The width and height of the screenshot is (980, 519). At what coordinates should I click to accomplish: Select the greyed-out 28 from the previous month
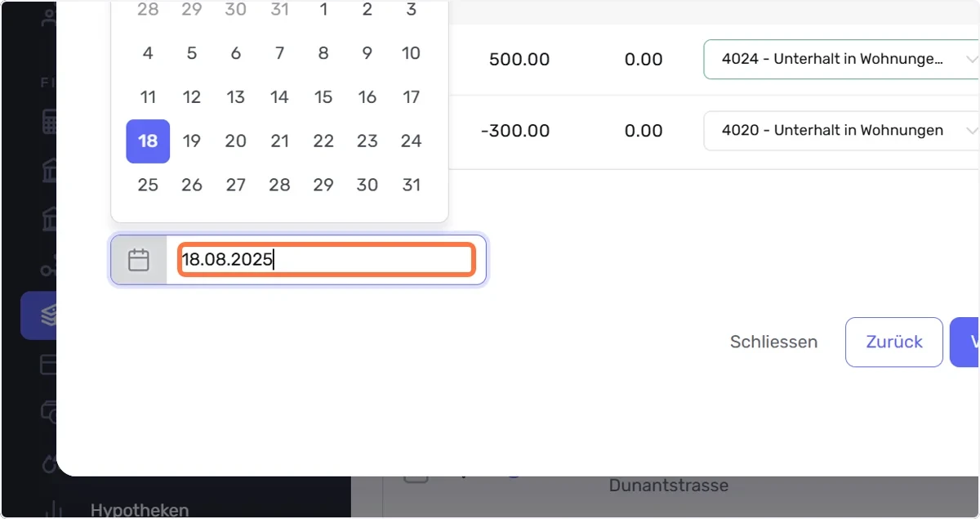[x=148, y=10]
